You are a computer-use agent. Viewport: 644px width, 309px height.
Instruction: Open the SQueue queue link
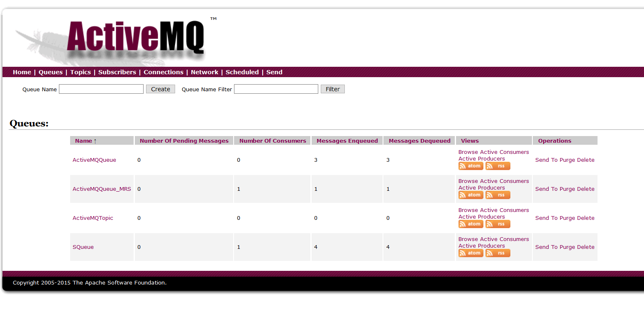point(83,247)
